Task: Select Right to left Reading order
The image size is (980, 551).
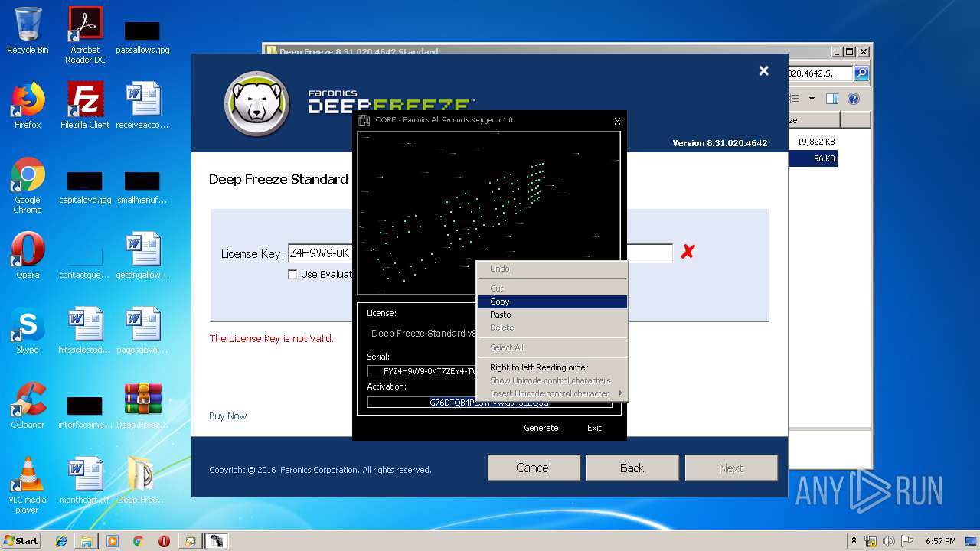Action: pyautogui.click(x=551, y=367)
